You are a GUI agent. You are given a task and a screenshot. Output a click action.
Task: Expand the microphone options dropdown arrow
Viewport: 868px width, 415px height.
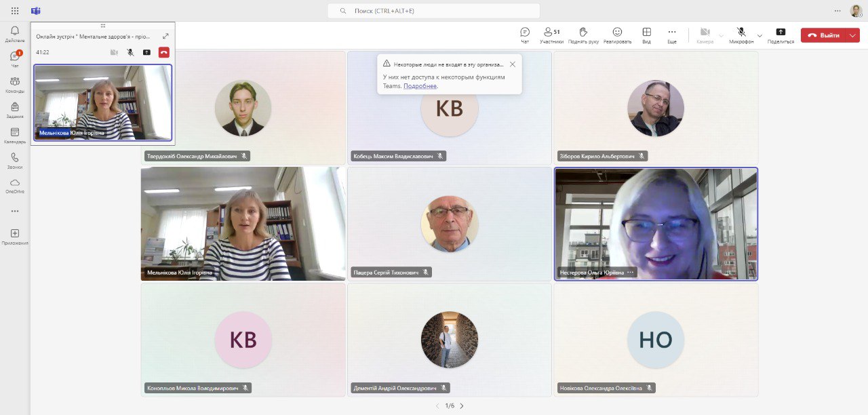(x=759, y=35)
